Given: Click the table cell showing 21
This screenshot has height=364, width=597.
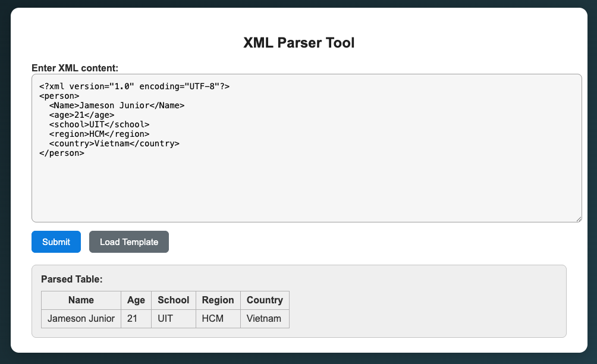Looking at the screenshot, I should 132,319.
